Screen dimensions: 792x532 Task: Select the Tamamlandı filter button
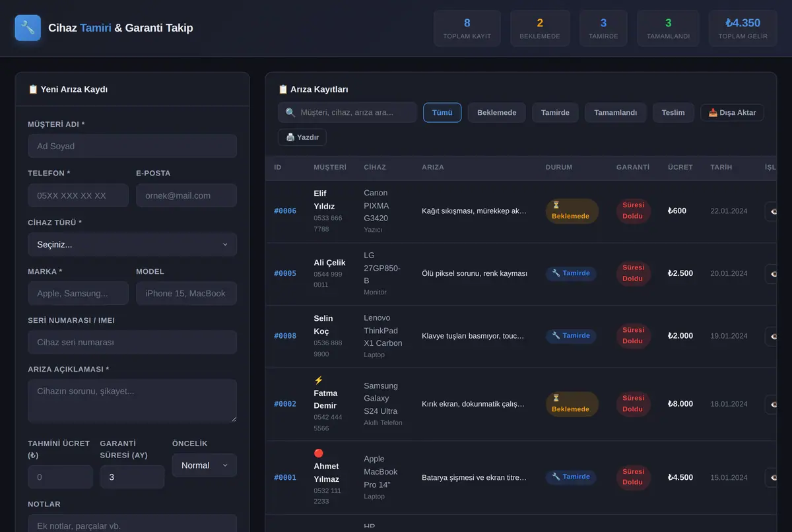coord(616,112)
